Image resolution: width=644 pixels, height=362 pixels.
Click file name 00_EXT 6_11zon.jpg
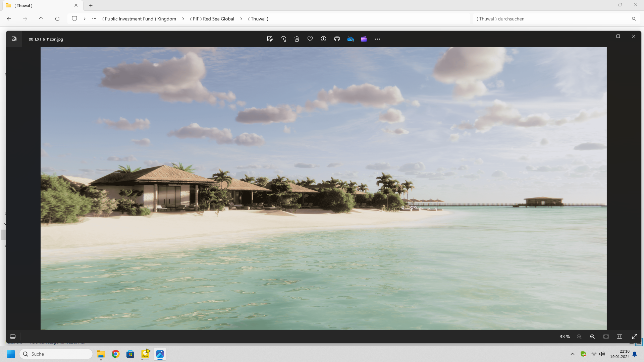pyautogui.click(x=46, y=39)
